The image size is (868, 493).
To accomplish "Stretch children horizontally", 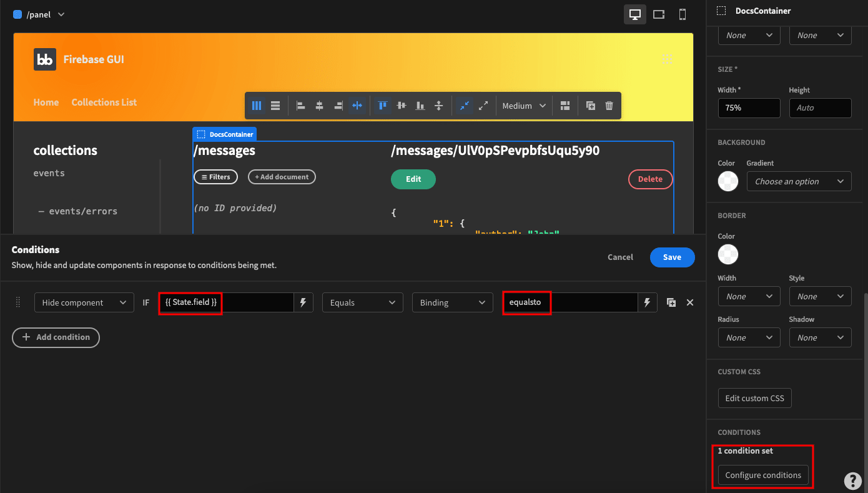I will (357, 106).
